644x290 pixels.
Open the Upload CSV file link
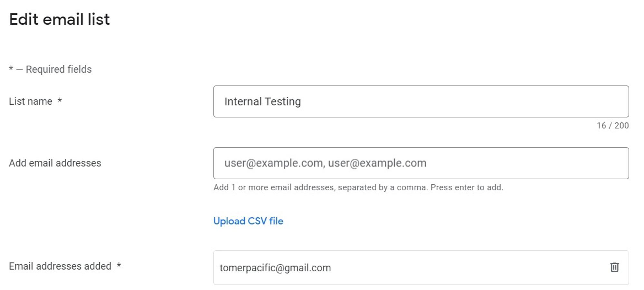[248, 221]
